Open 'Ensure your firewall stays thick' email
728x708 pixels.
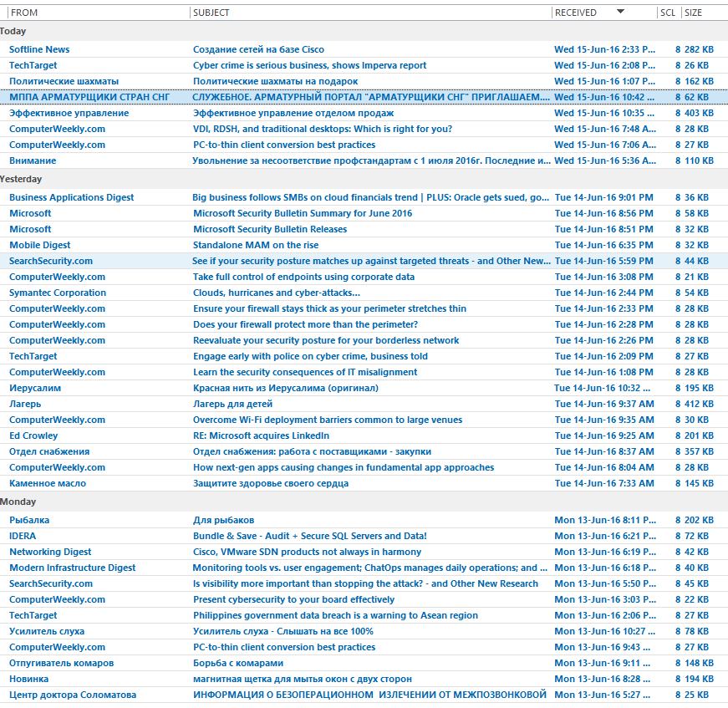pyautogui.click(x=364, y=308)
